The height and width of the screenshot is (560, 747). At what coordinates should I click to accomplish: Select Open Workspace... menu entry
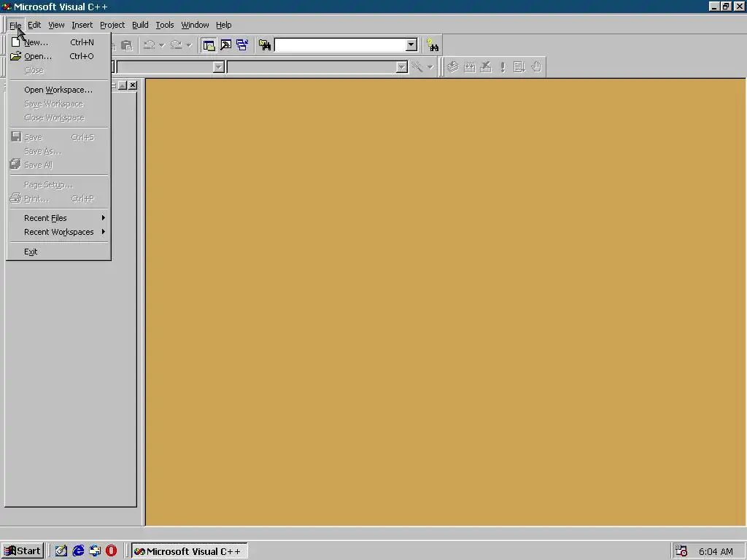59,90
